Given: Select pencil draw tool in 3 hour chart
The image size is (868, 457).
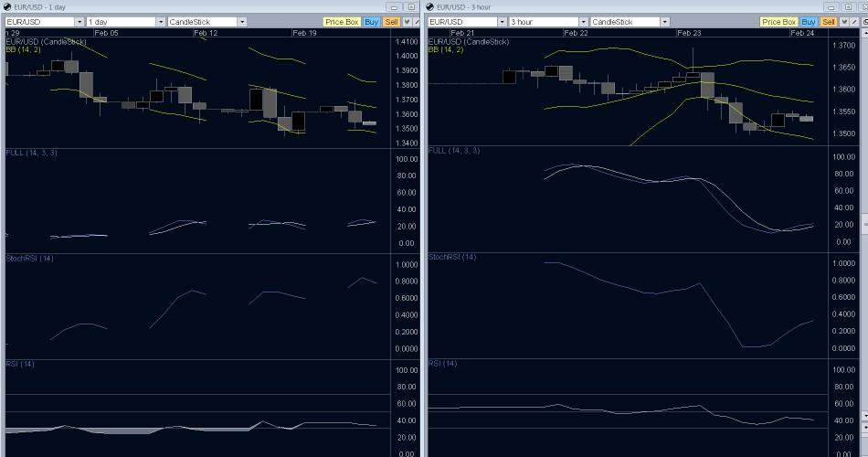Looking at the screenshot, I should [x=853, y=22].
